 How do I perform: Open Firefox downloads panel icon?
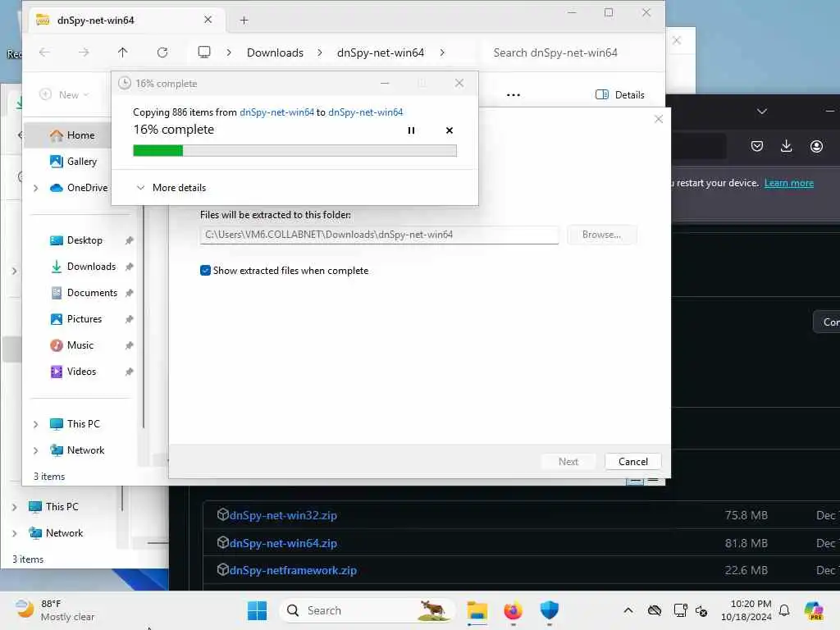pyautogui.click(x=786, y=146)
